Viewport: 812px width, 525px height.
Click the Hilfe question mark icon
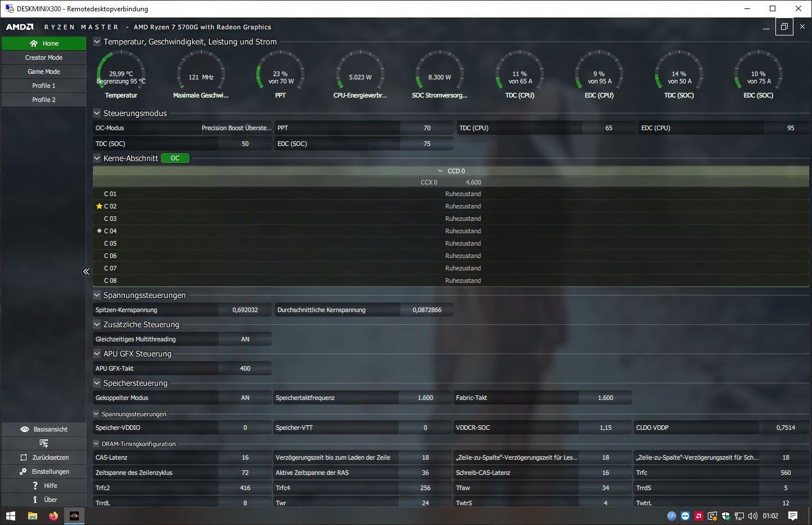pyautogui.click(x=35, y=486)
